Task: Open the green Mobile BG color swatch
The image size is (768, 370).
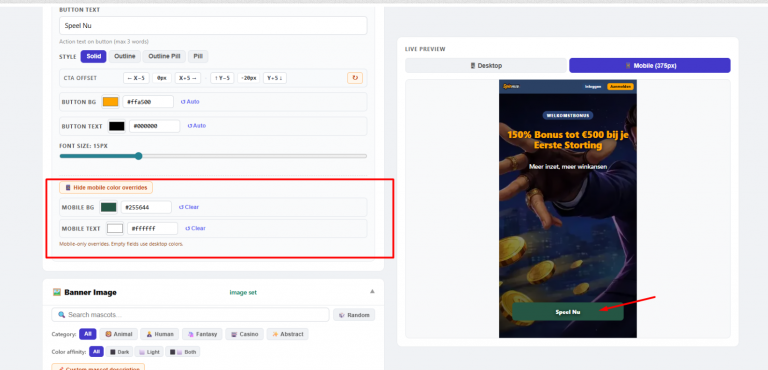Action: click(108, 207)
